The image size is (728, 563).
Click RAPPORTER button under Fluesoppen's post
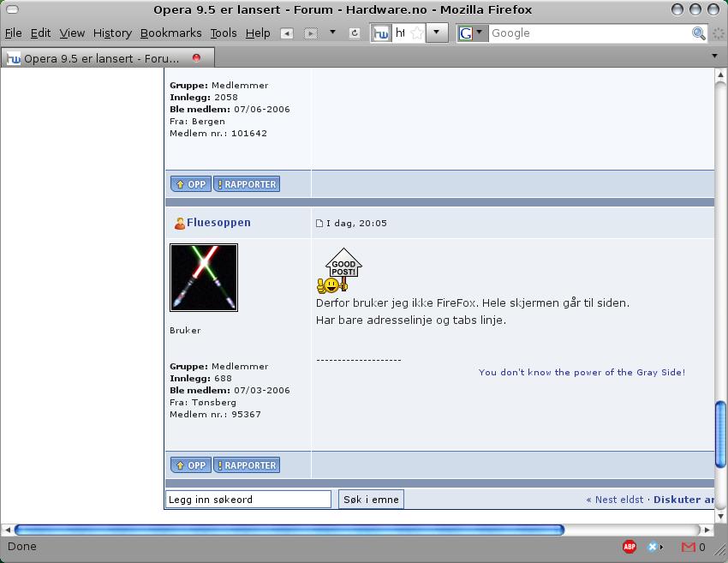pyautogui.click(x=247, y=465)
